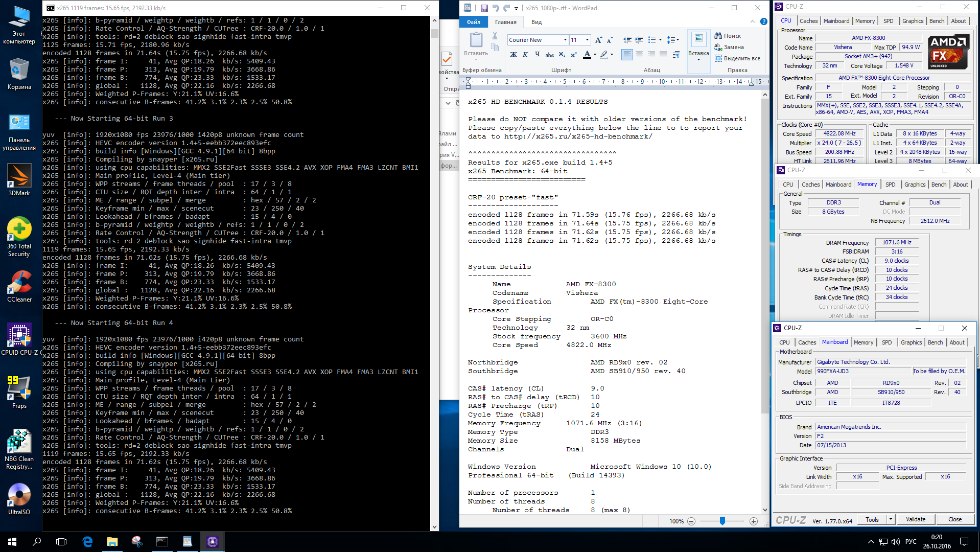
Task: Click the CPU-Z Close button
Action: tap(955, 519)
